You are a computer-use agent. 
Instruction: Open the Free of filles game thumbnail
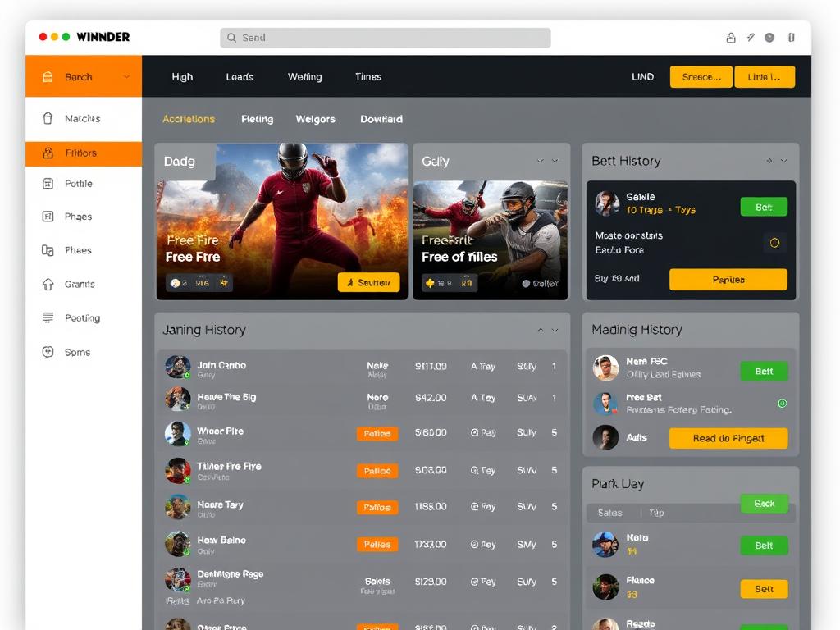point(491,240)
